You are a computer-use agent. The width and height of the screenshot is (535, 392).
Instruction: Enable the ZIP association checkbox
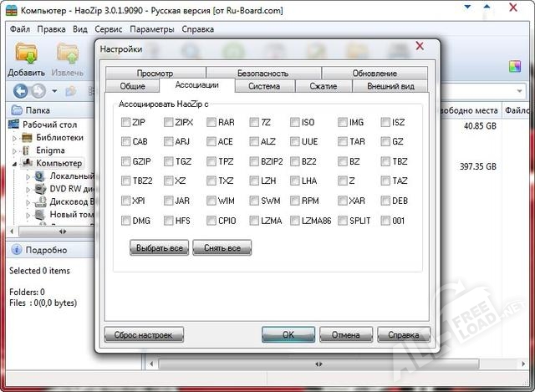pyautogui.click(x=125, y=122)
